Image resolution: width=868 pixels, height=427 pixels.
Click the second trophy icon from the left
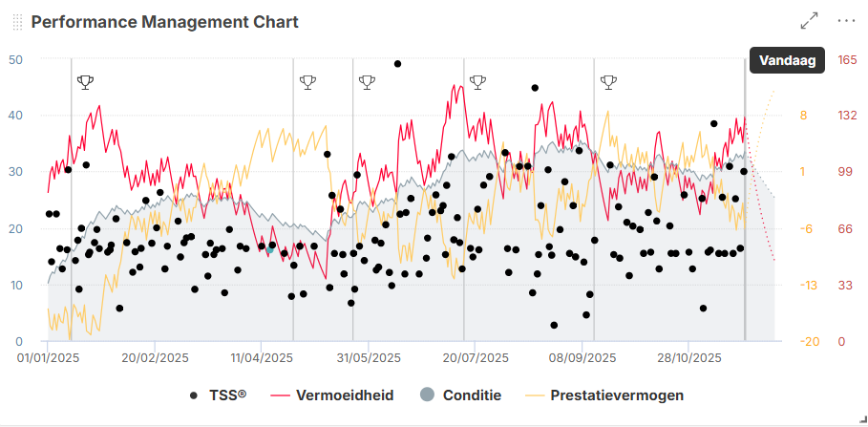(307, 82)
